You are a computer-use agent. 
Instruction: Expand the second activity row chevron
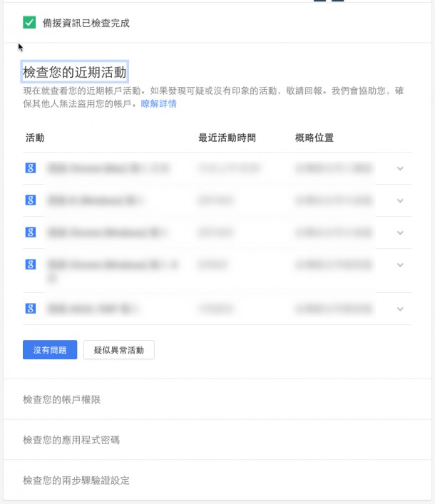[400, 200]
